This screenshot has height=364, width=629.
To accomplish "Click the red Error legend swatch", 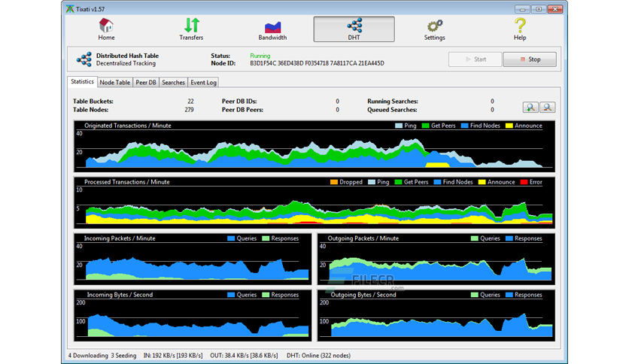I will pyautogui.click(x=524, y=182).
